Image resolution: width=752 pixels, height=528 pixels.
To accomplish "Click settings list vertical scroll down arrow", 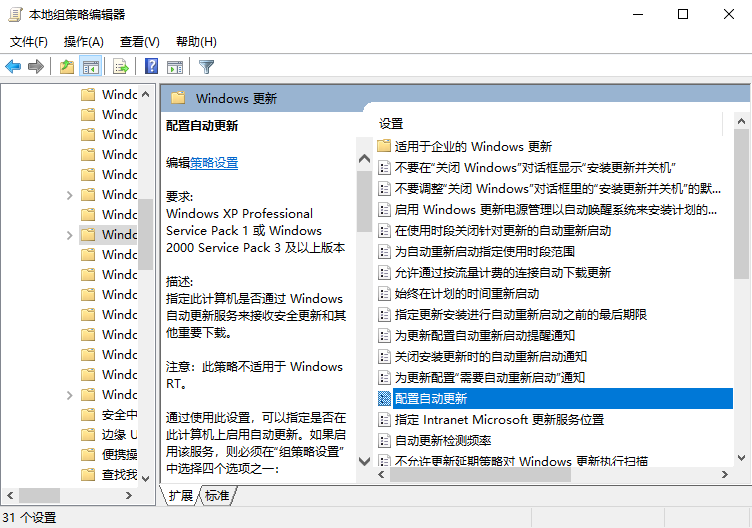I will click(741, 458).
